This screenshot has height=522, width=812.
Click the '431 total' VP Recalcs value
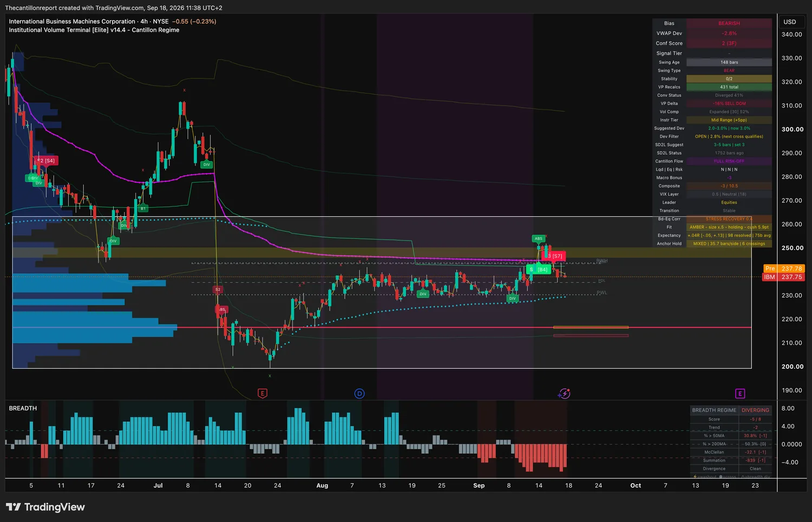729,87
